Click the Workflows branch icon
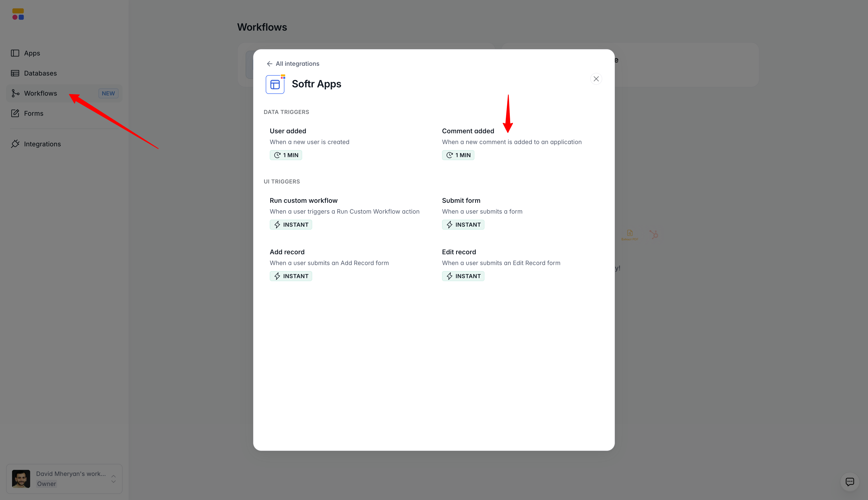 (x=15, y=93)
